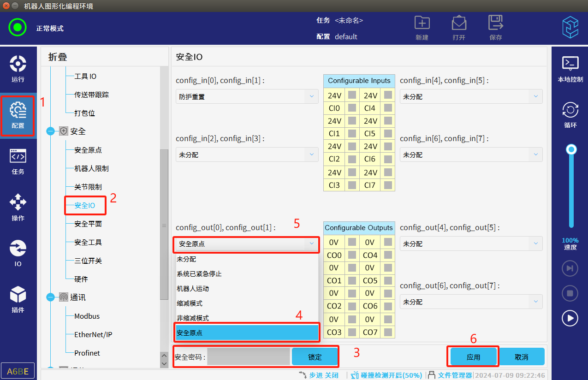
Task: Open the config_in[0], config_in[1] dropdown
Action: pos(247,97)
